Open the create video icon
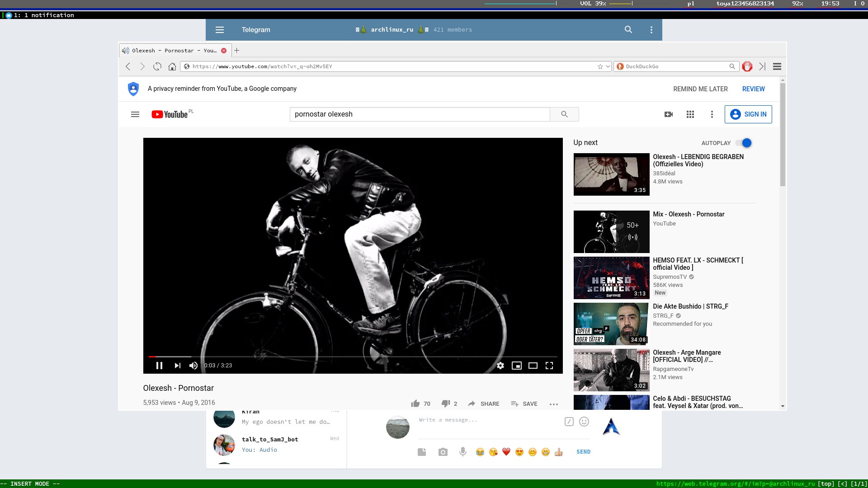Screen dimensions: 868x488 pos(669,114)
